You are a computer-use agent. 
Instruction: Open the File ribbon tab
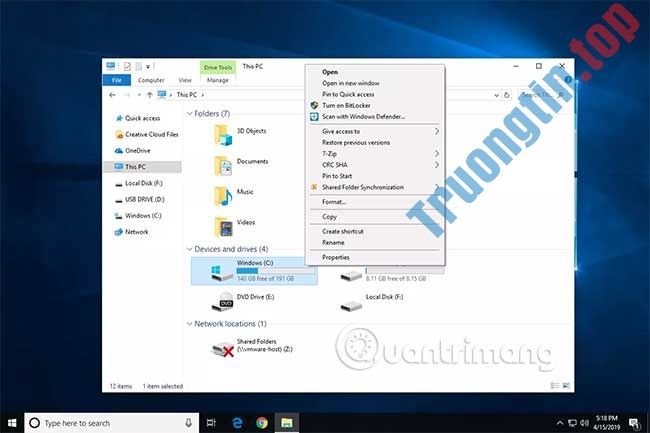(x=117, y=80)
